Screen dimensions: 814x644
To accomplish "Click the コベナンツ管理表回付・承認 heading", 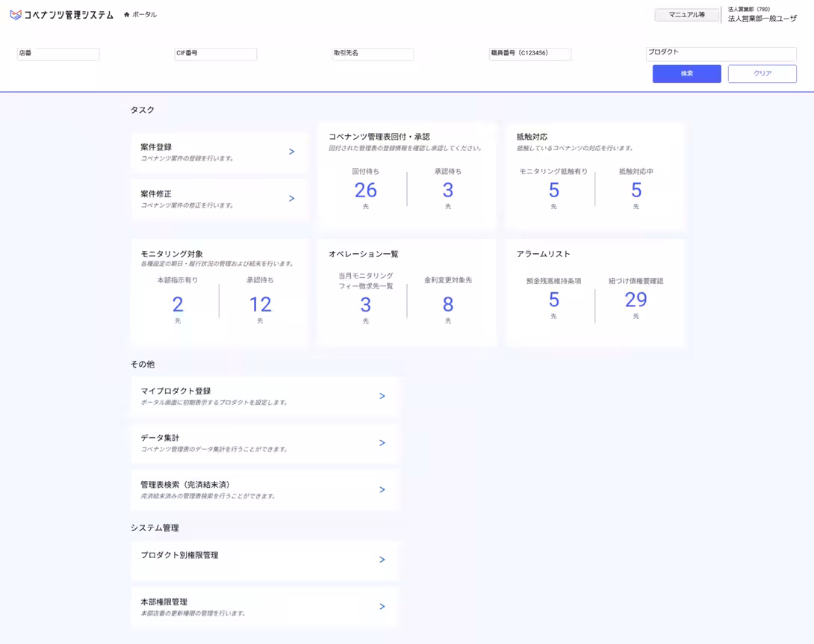I will 379,137.
